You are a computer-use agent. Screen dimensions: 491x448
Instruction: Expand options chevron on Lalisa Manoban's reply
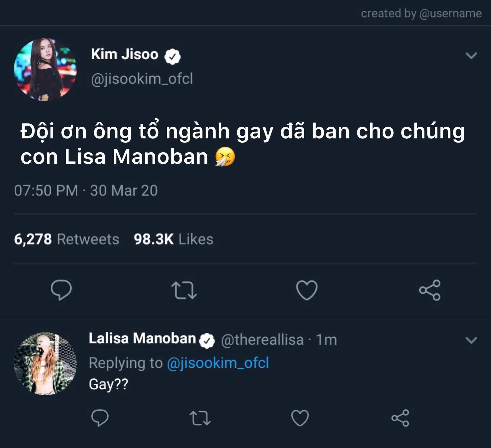[x=471, y=340]
